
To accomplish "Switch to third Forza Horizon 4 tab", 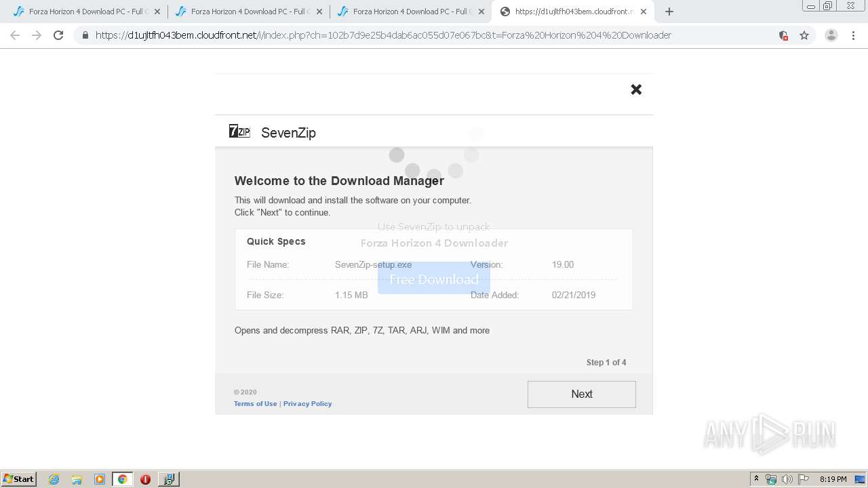I will point(410,12).
